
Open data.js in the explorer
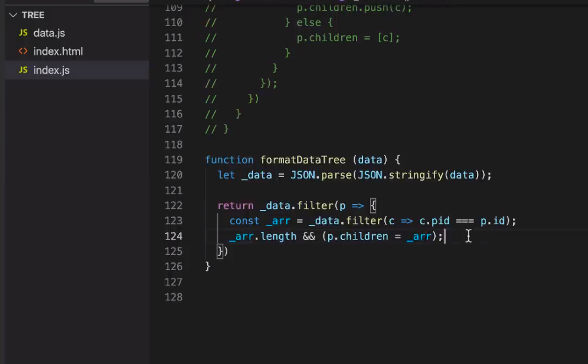click(49, 33)
